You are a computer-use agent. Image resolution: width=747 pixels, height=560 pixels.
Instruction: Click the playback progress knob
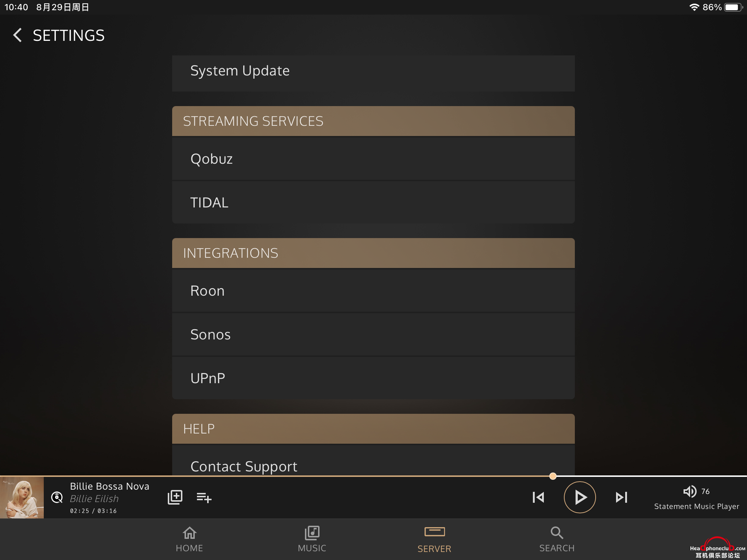[553, 476]
